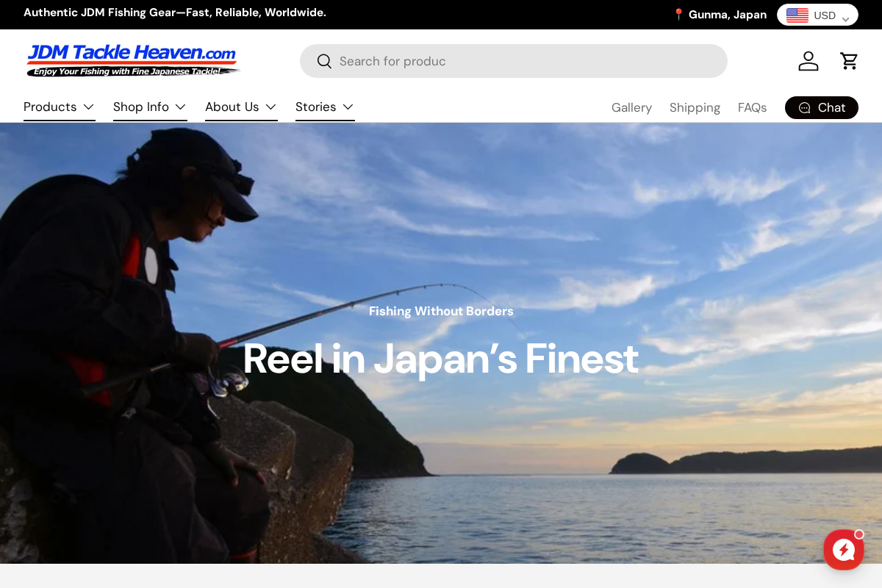
Task: Open the FAQs page
Action: 752,107
